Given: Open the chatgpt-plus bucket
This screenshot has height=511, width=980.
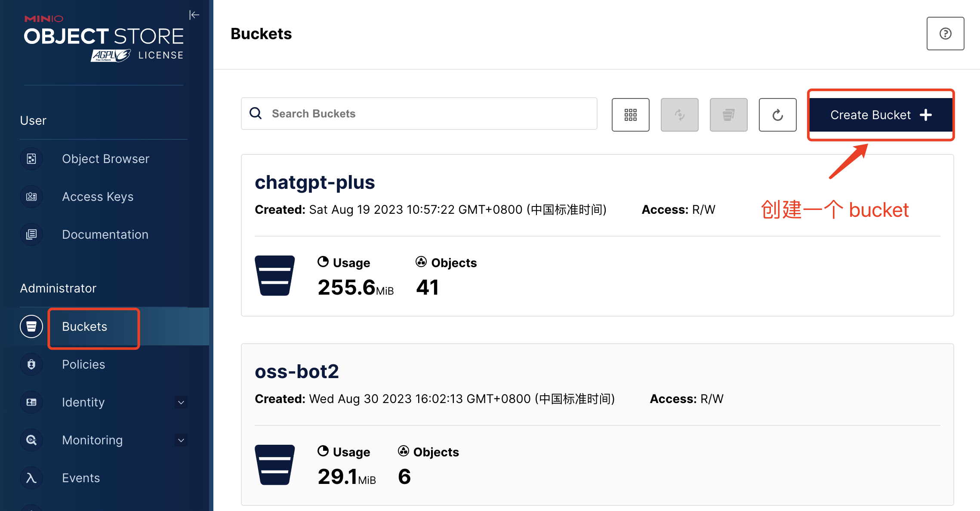Looking at the screenshot, I should (x=314, y=182).
